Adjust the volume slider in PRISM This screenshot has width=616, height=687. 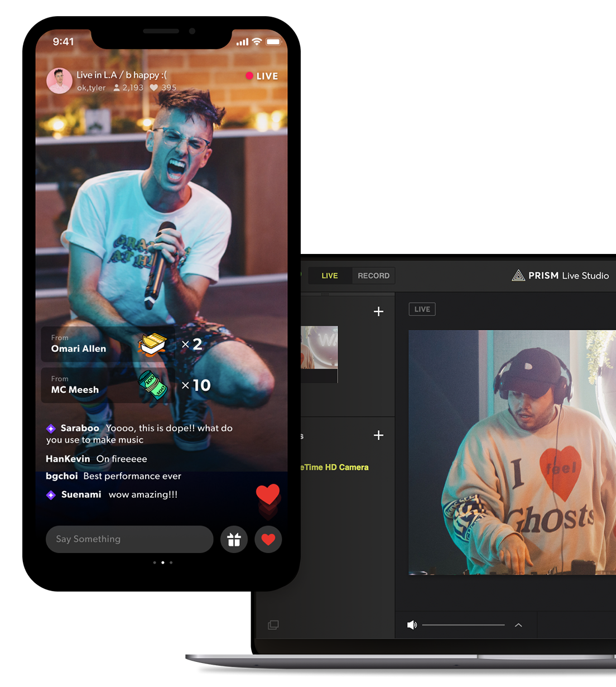pos(464,625)
